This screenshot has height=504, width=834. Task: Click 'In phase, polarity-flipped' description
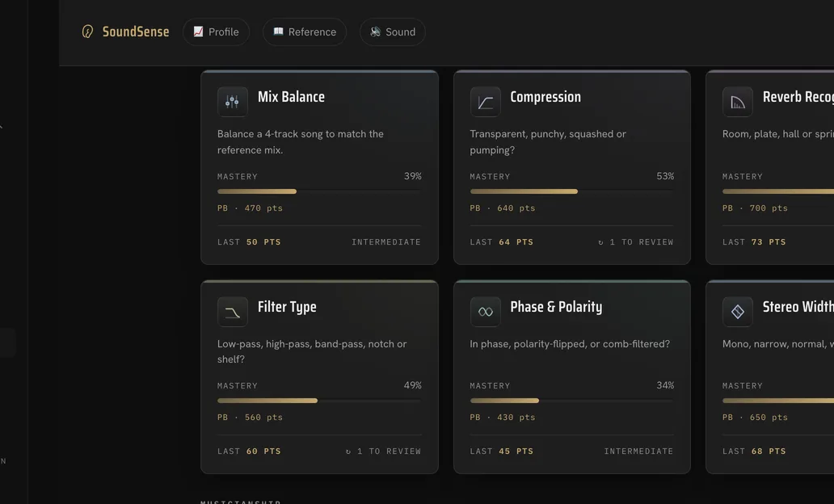click(x=570, y=344)
